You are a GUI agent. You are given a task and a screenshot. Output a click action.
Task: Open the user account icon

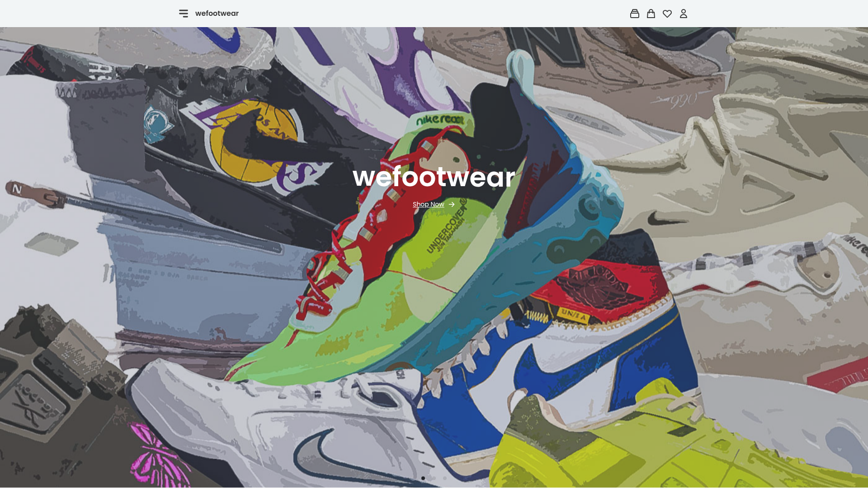(684, 14)
